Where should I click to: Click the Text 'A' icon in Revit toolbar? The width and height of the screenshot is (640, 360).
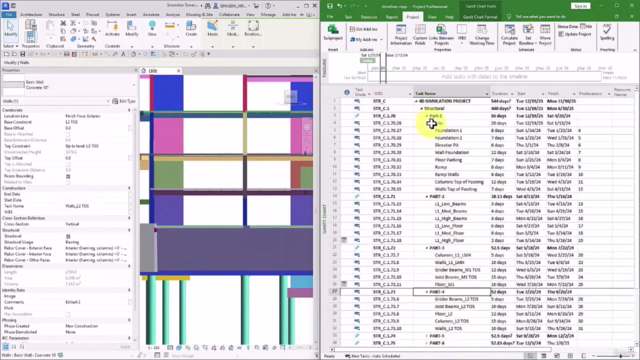click(123, 54)
